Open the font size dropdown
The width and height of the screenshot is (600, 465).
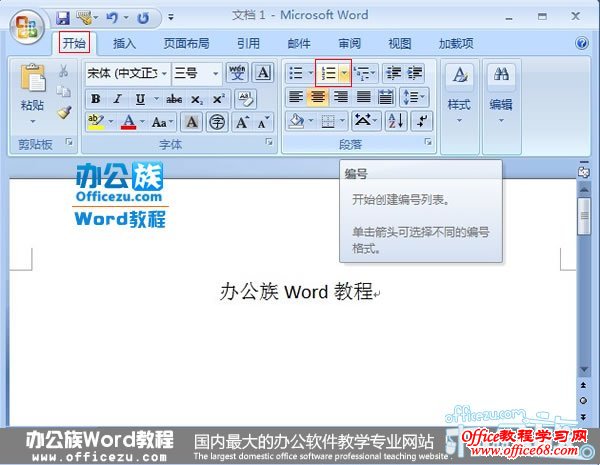point(216,73)
